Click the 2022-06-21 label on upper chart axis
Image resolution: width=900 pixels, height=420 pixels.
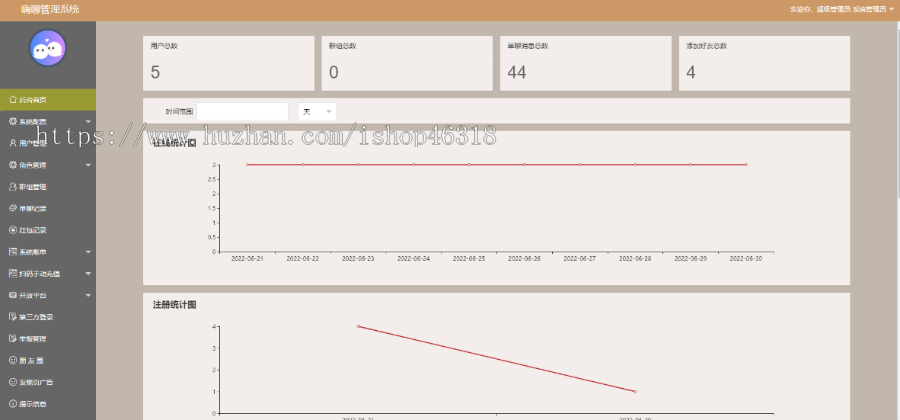click(247, 259)
